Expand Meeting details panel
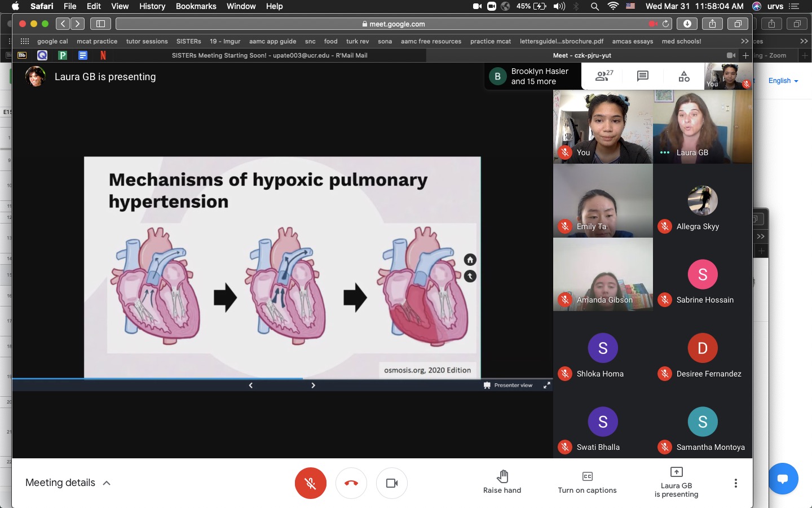Screen dimensions: 812x508 pos(68,483)
